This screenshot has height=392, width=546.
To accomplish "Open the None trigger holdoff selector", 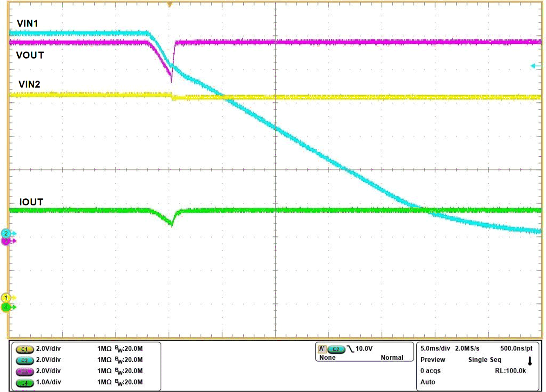I will point(326,357).
